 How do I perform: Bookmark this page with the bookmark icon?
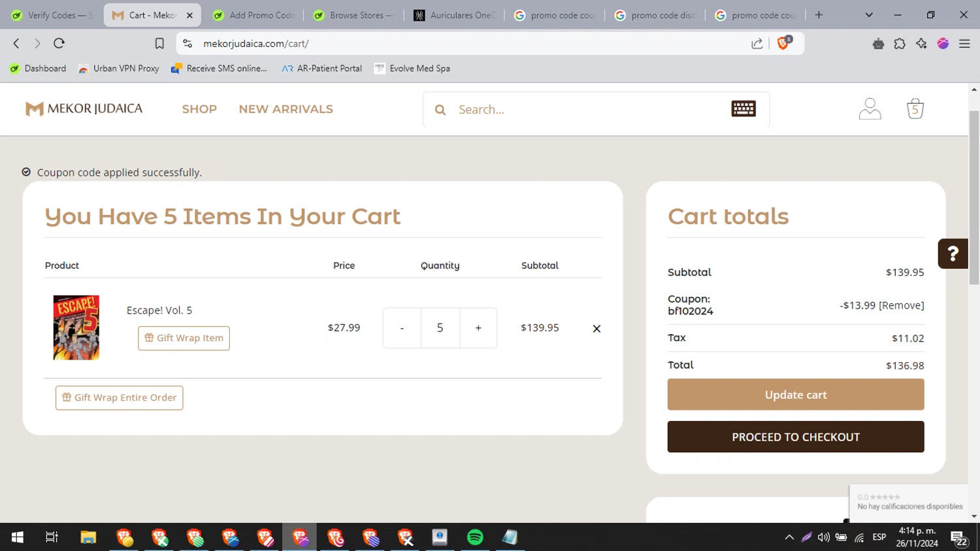159,43
